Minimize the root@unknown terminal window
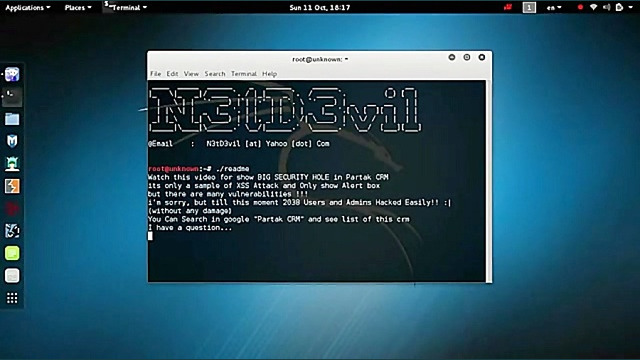Screen dimensions: 640x360 (x=452, y=57)
